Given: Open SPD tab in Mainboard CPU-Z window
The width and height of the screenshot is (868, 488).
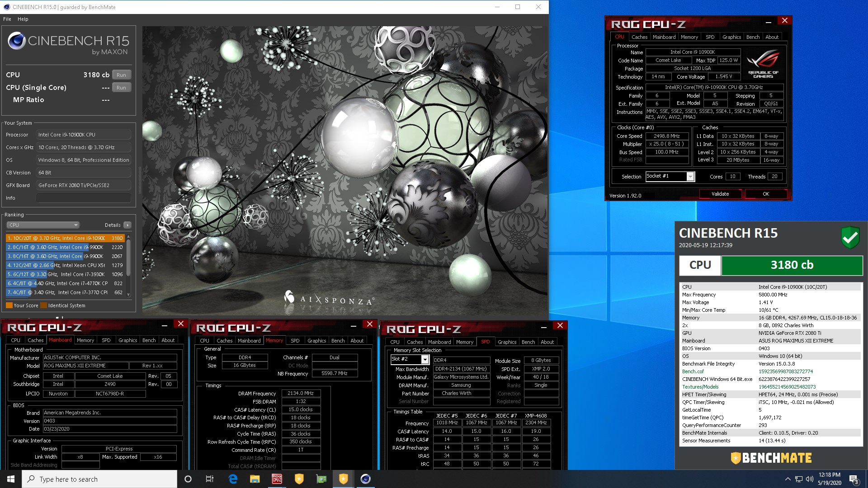Looking at the screenshot, I should pyautogui.click(x=106, y=340).
